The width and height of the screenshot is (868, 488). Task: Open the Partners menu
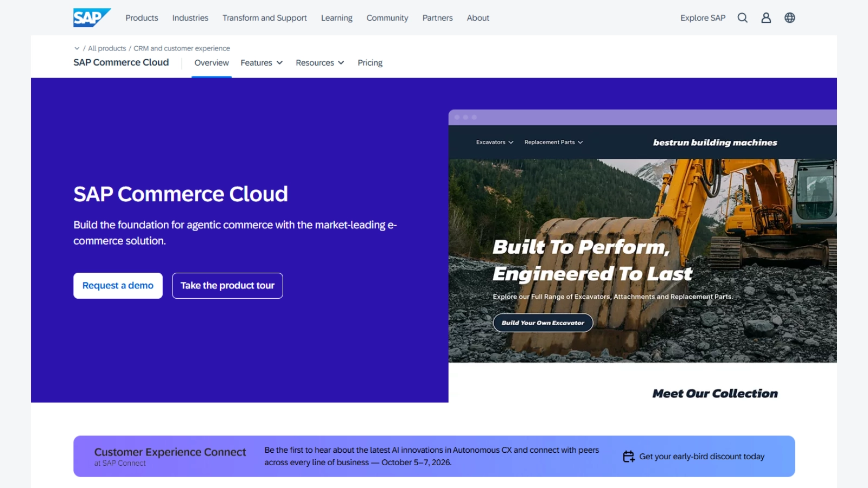pos(438,18)
